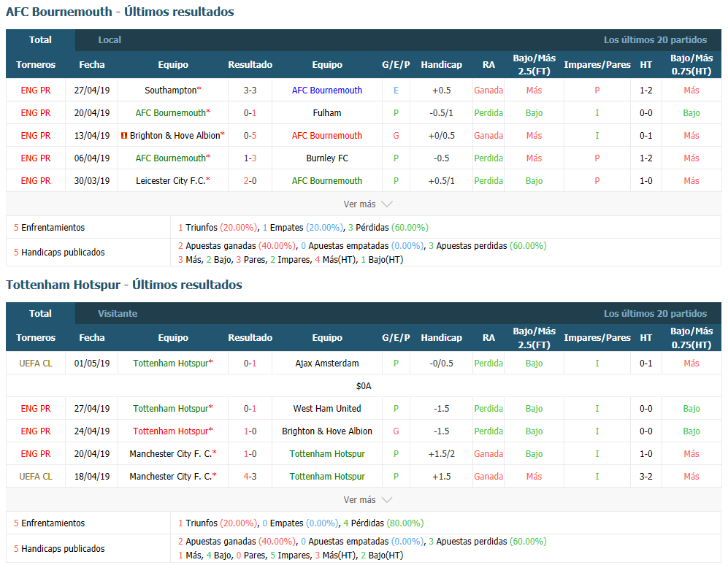Click the Handicap column header in the Bournemouth table
Viewport: 728px width, 565px height.
442,64
